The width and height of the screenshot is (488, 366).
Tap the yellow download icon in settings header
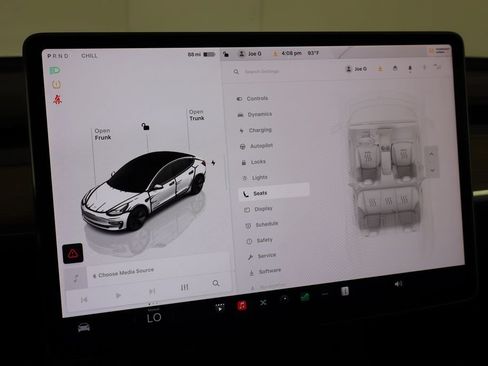(380, 69)
